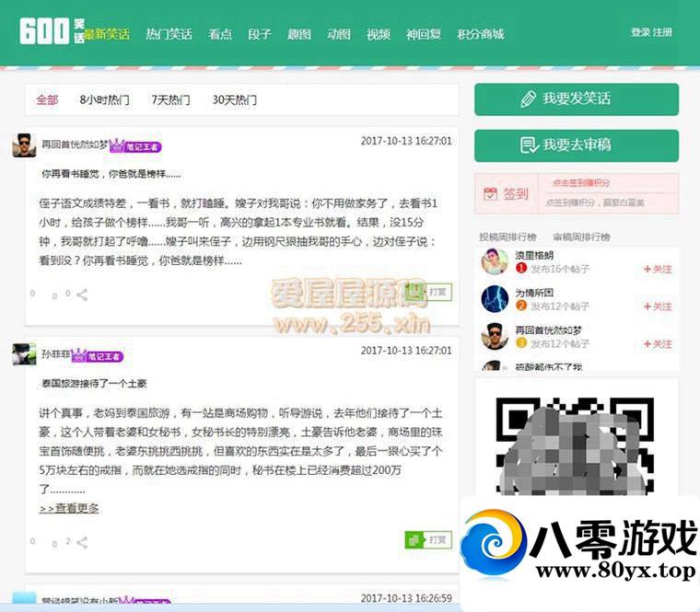
Task: Click the 我要去审稿 button
Action: (577, 145)
